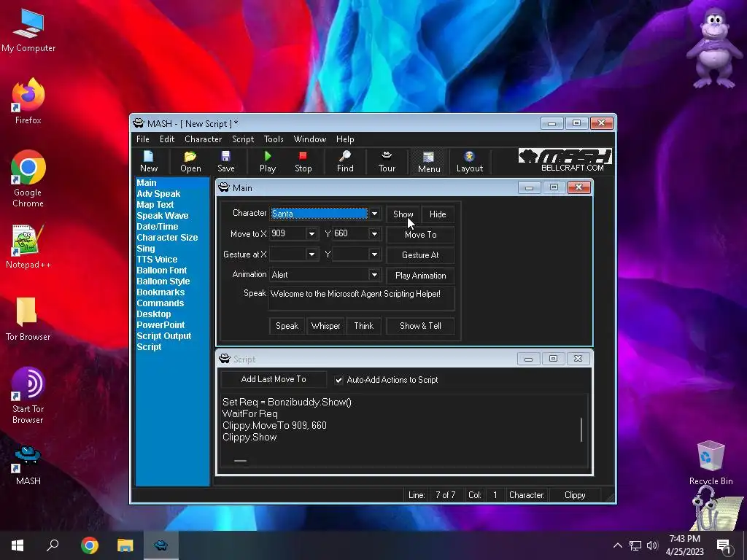Click MASH taskbar button
The height and width of the screenshot is (560, 747).
161,545
